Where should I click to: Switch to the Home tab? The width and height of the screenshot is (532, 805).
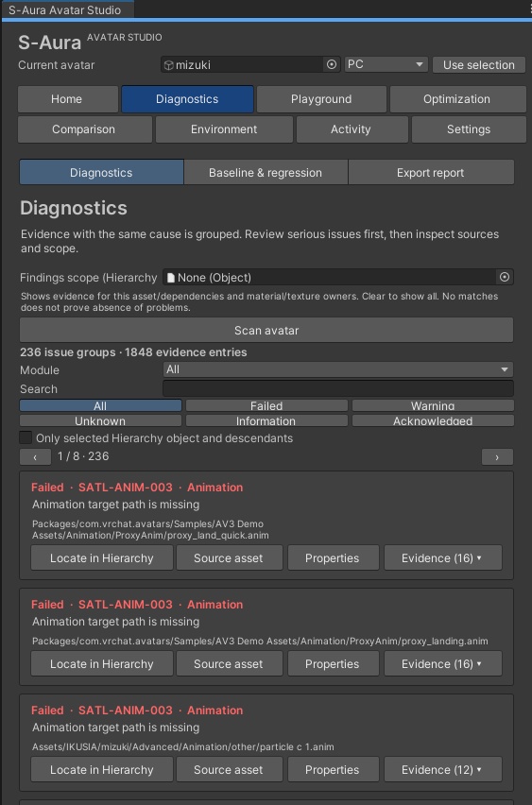(x=68, y=99)
